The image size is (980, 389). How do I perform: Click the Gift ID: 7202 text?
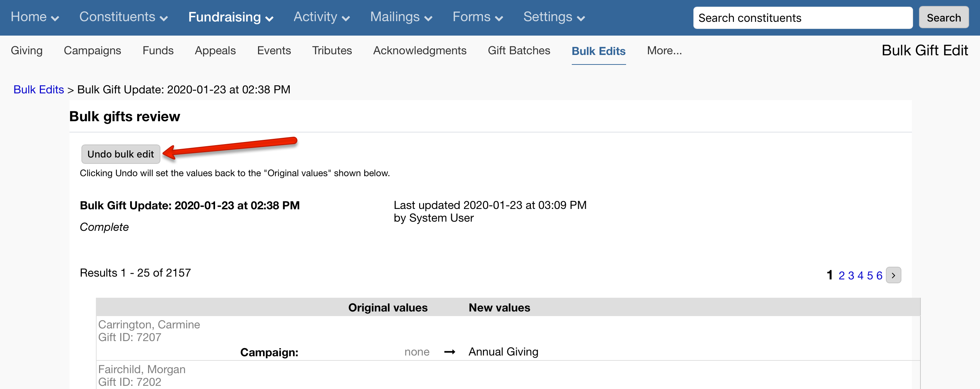click(x=130, y=382)
